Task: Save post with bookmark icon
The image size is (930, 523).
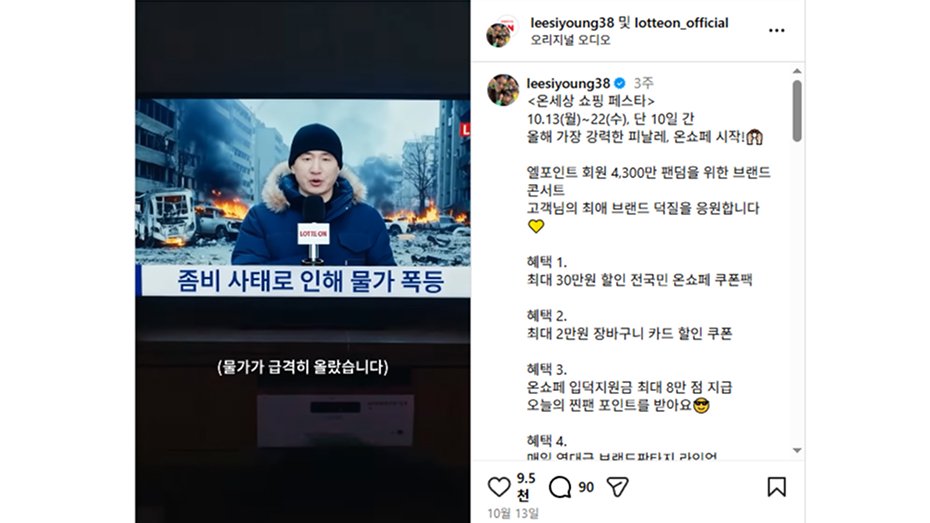Action: point(776,487)
